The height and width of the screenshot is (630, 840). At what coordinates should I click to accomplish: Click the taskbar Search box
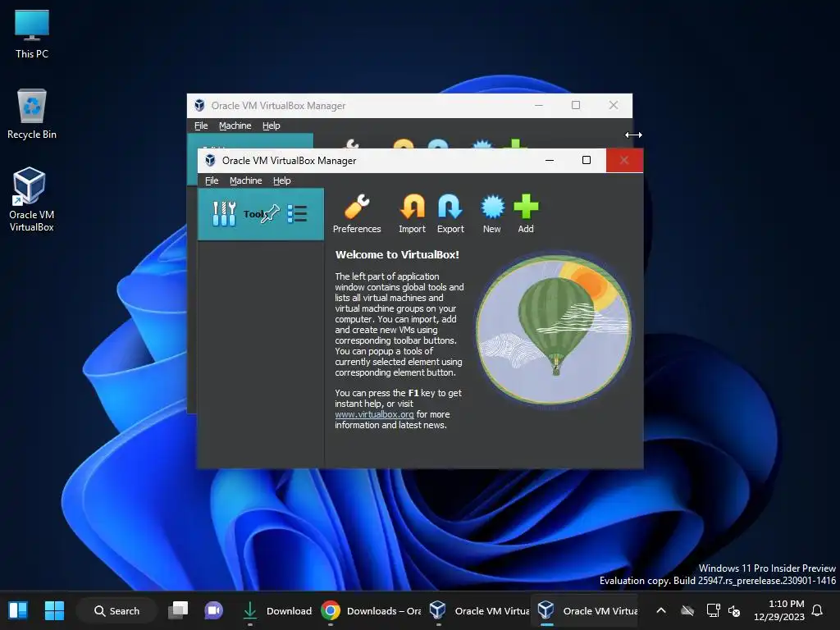click(x=116, y=610)
